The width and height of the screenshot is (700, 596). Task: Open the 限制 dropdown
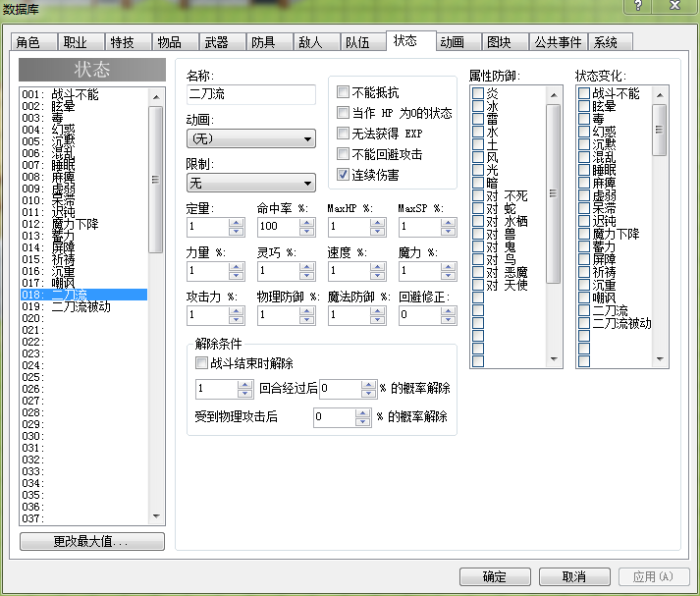click(251, 183)
